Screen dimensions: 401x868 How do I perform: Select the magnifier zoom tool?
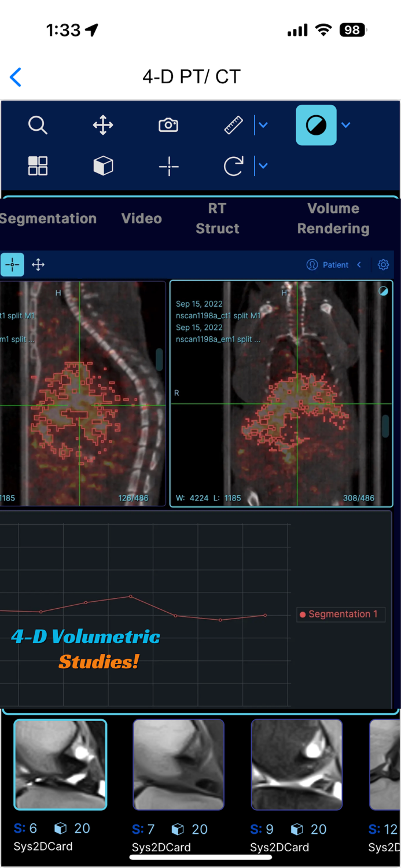[x=38, y=125]
